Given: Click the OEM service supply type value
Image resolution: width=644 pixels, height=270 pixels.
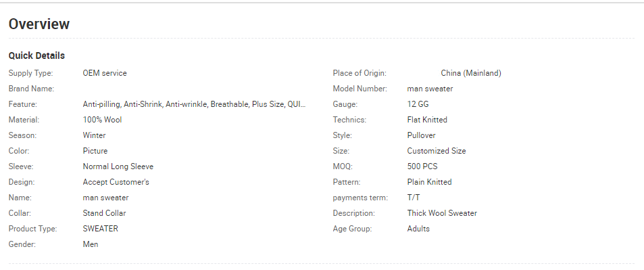Looking at the screenshot, I should pyautogui.click(x=105, y=73).
